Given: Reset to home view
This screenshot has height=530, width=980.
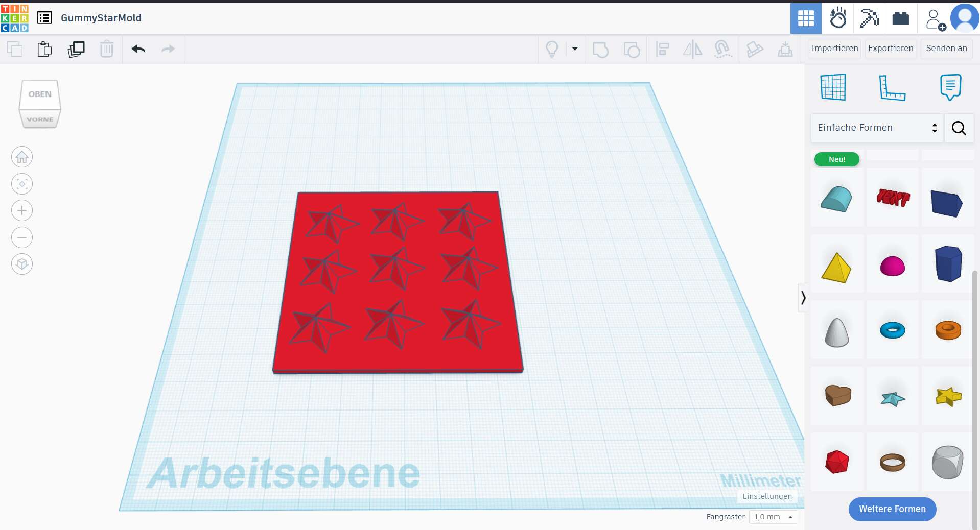Looking at the screenshot, I should (22, 157).
